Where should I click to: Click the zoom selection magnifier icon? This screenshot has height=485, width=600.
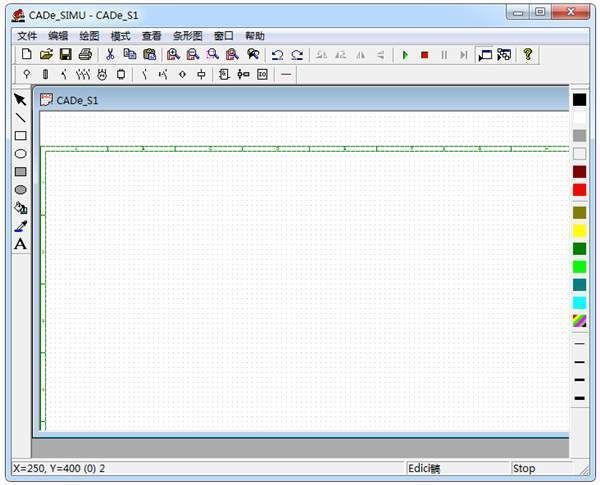click(x=212, y=54)
